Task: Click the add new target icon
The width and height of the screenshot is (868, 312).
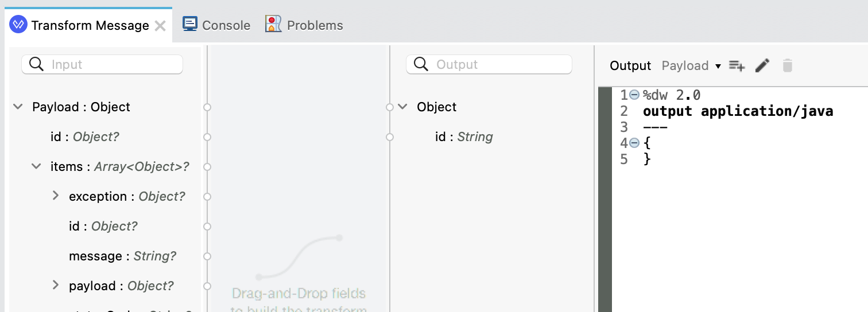Action: (737, 65)
